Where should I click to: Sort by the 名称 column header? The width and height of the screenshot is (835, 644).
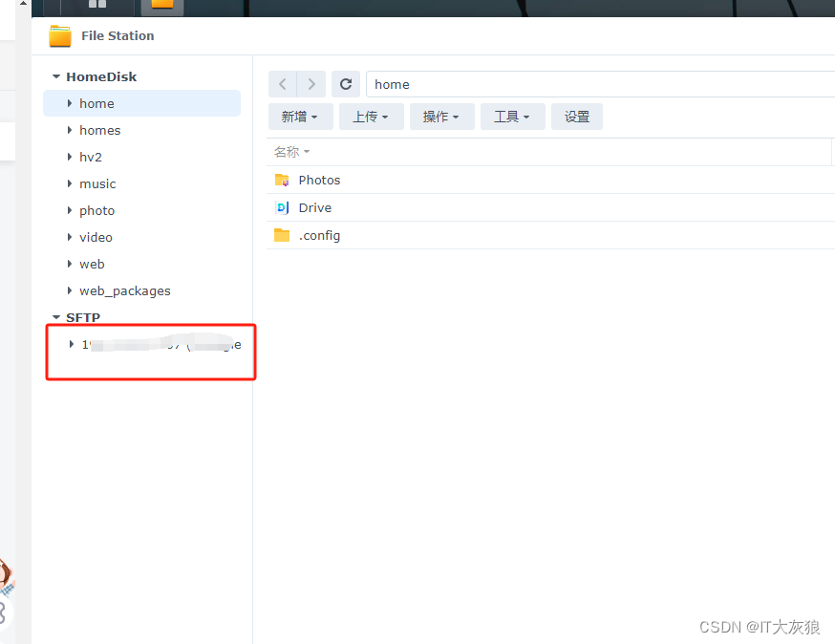point(291,152)
